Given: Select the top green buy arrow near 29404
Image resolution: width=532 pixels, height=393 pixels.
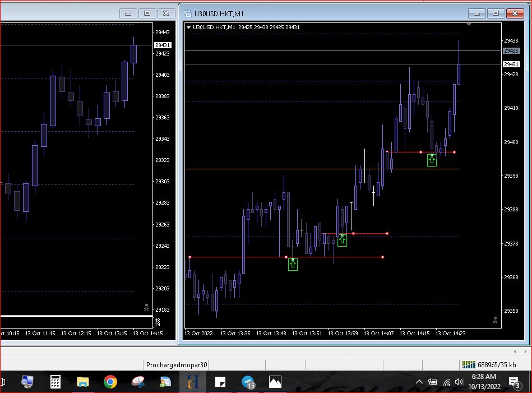Looking at the screenshot, I should 432,160.
